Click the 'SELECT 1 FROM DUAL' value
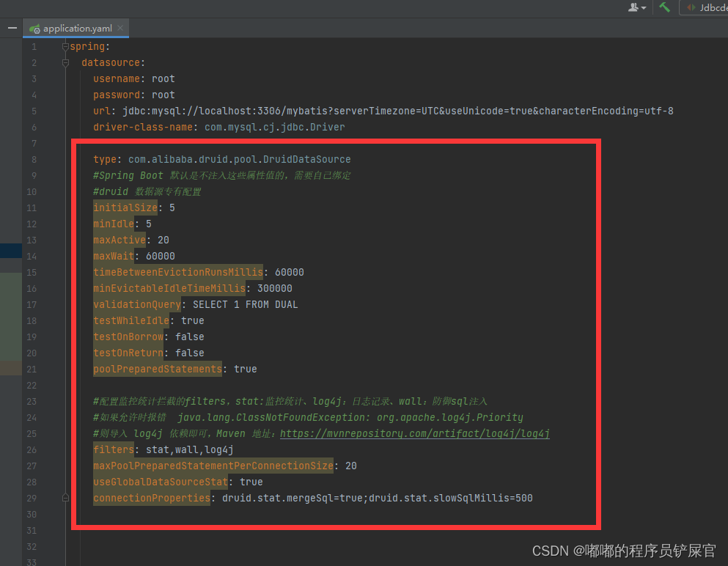Image resolution: width=728 pixels, height=566 pixels. [x=245, y=304]
